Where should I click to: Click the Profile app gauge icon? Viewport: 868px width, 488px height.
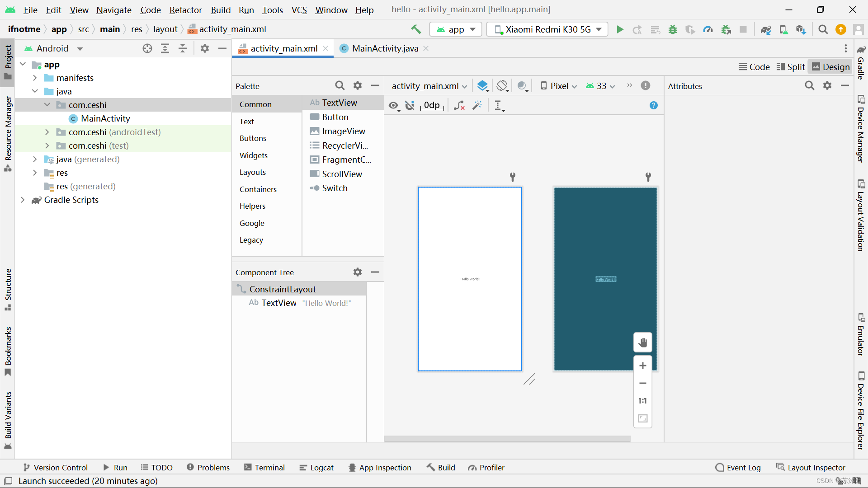click(x=708, y=29)
